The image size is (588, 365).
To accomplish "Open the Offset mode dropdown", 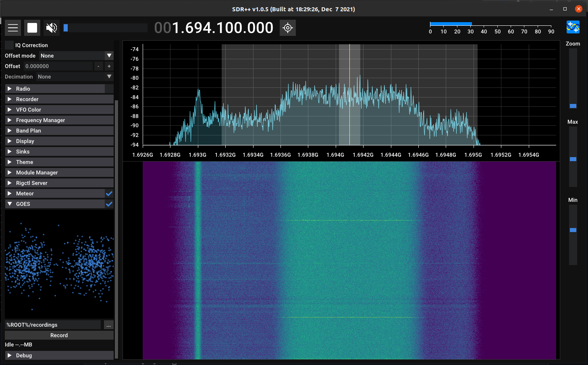I will [x=77, y=56].
